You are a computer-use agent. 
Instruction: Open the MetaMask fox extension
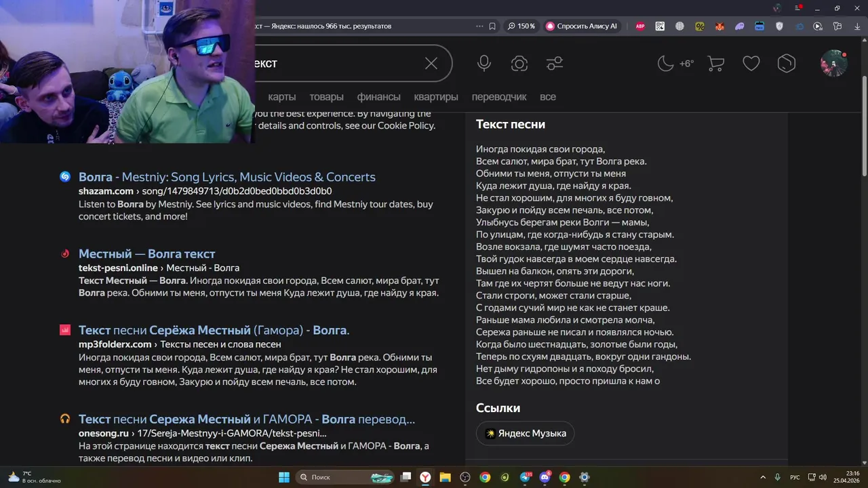(719, 26)
